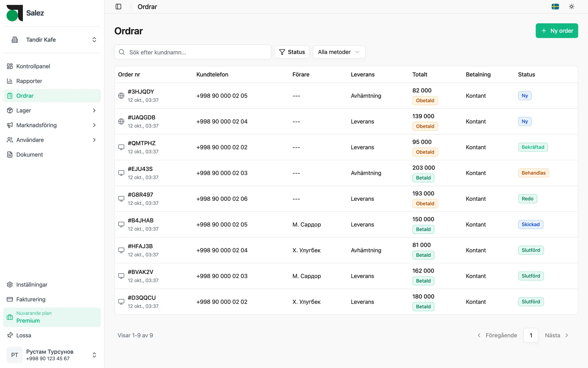588x368 pixels.
Task: Open the Dokument section
Action: [52, 155]
